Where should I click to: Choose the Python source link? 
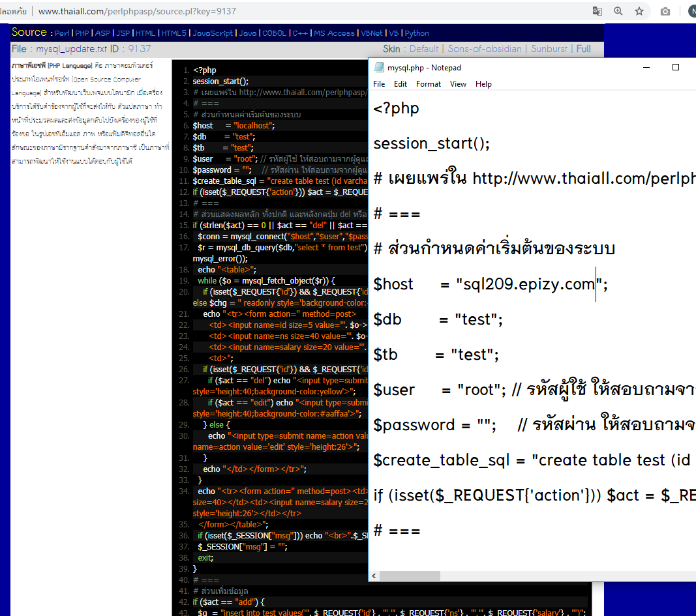(x=417, y=33)
